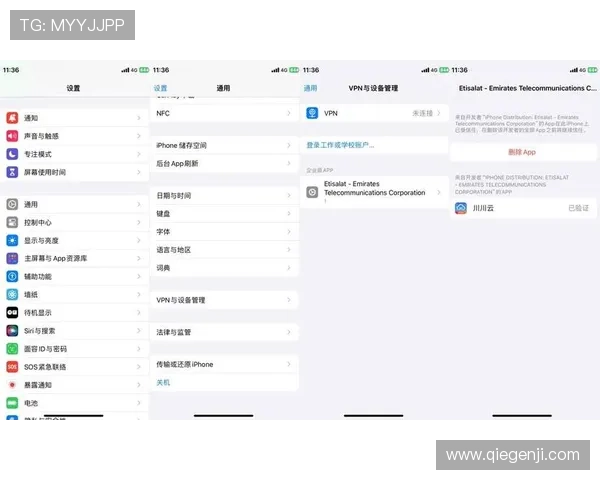Image resolution: width=600 pixels, height=480 pixels.
Task: Tap the Focus mode (专注模式) moon icon
Action: pyautogui.click(x=12, y=154)
